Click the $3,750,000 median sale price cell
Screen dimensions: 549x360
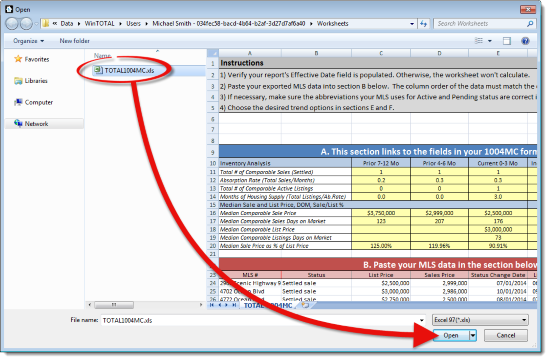coord(381,213)
